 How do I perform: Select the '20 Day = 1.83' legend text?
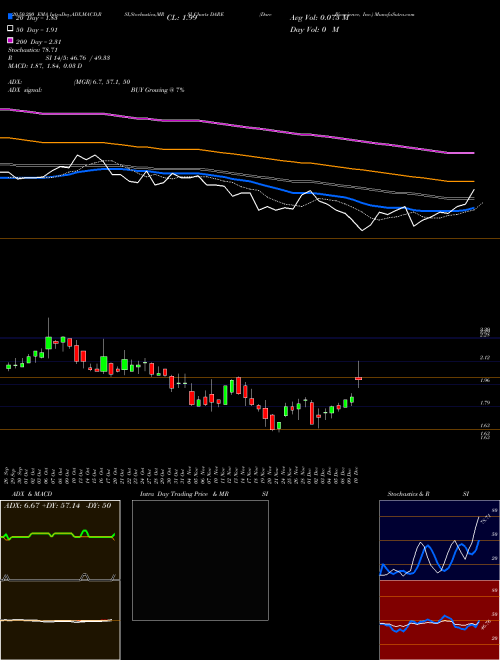(36, 18)
